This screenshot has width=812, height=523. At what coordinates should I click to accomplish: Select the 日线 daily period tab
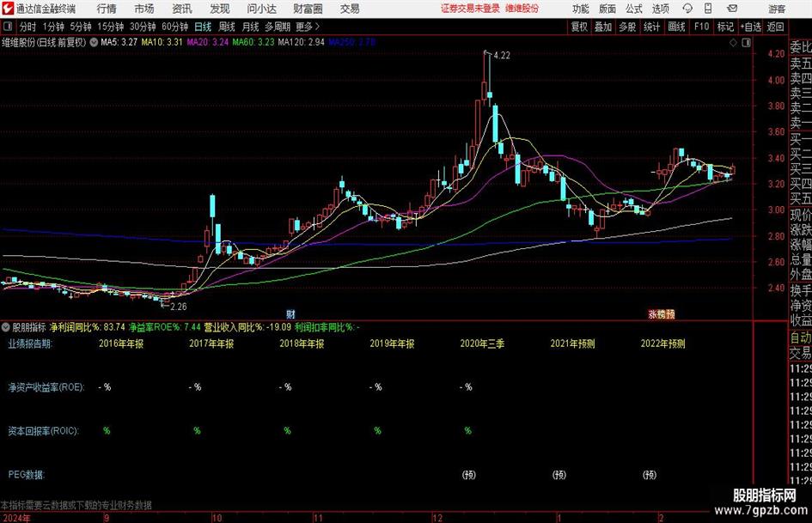[203, 27]
